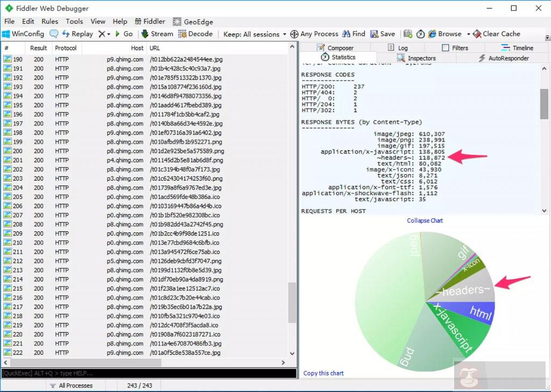Click the Copy this chart link
The image size is (551, 392).
[x=323, y=373]
